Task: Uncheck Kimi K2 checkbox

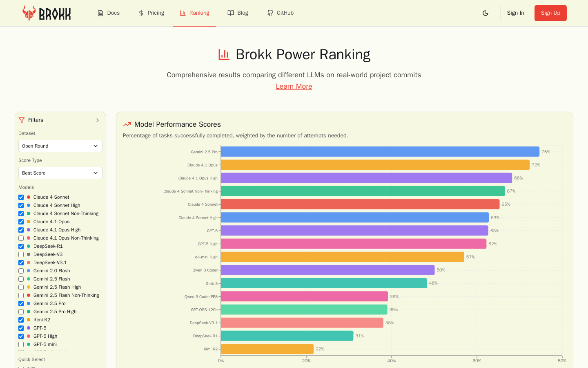Action: tap(21, 320)
